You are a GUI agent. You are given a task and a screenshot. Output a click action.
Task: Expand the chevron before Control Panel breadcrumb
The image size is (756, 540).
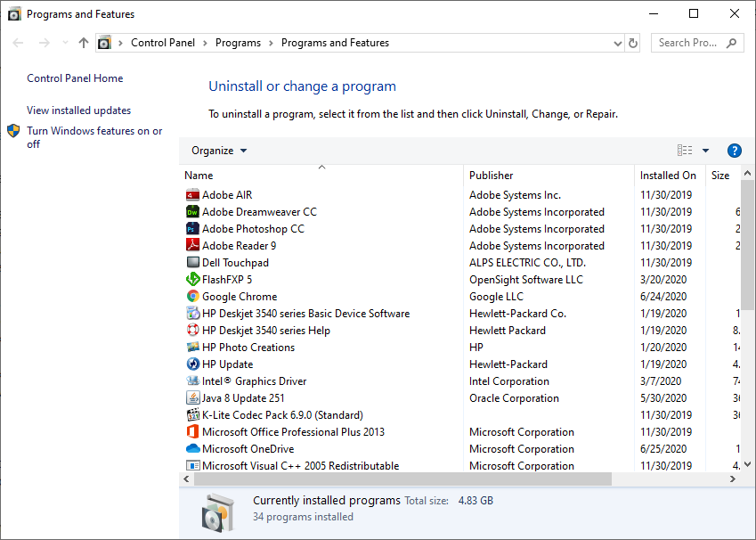[120, 43]
